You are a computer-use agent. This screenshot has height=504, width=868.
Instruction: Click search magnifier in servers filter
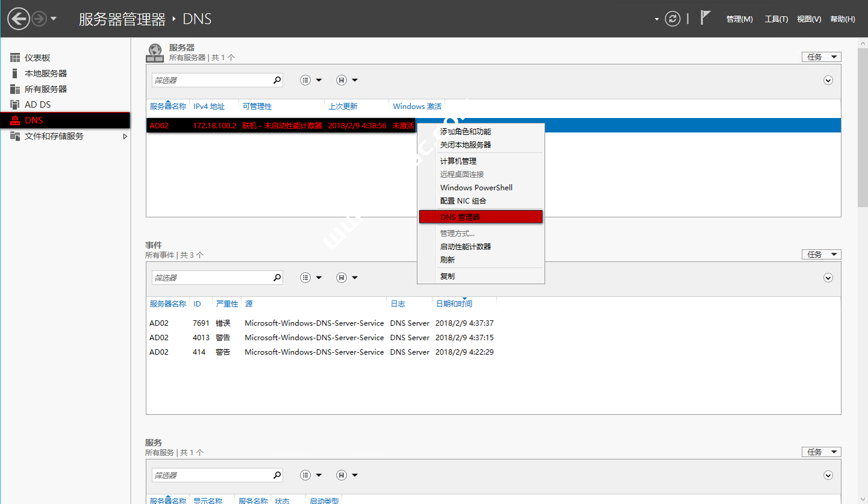point(277,80)
